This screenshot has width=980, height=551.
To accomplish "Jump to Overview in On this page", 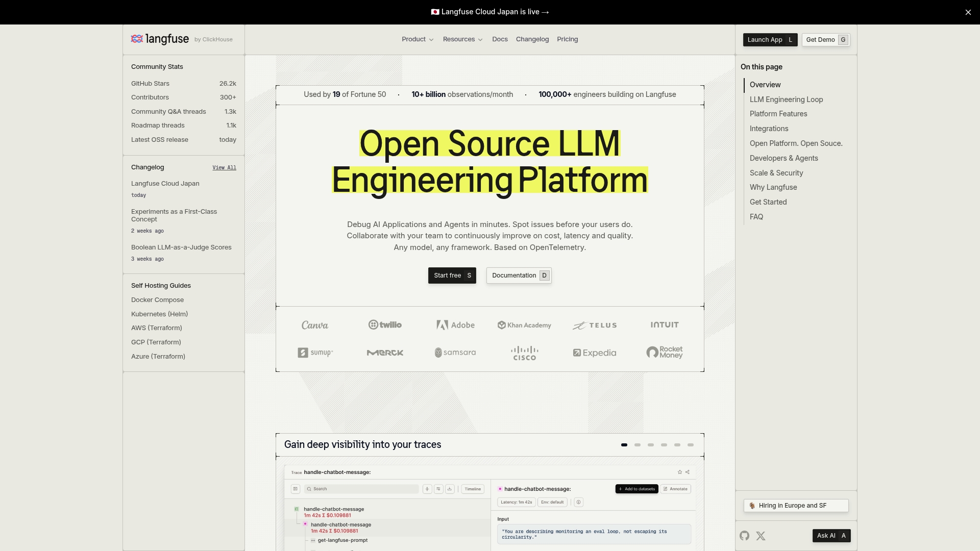I will [765, 85].
